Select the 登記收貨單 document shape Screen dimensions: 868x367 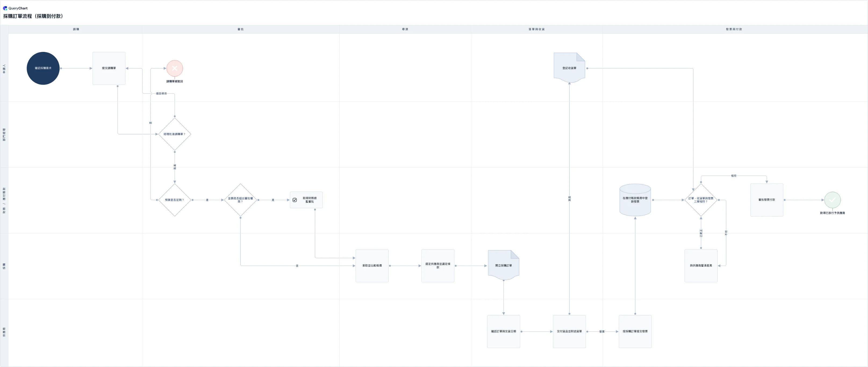click(569, 68)
